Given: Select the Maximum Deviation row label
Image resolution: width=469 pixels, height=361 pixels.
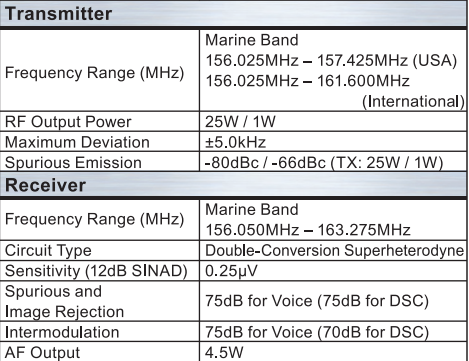Looking at the screenshot, I should (x=77, y=142).
